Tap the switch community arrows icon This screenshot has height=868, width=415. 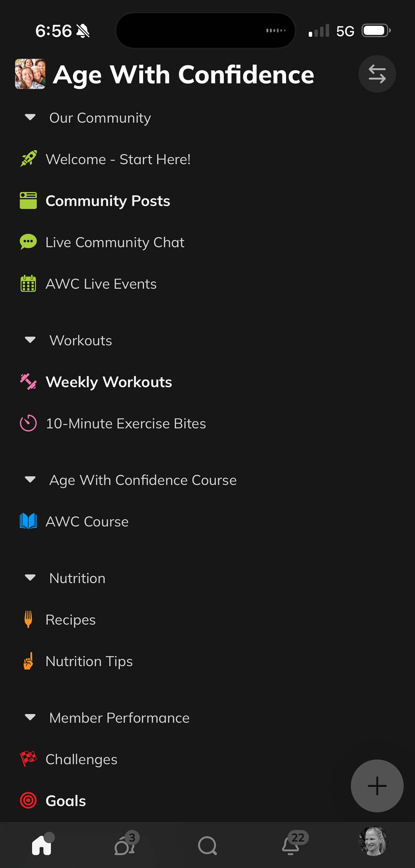[377, 74]
